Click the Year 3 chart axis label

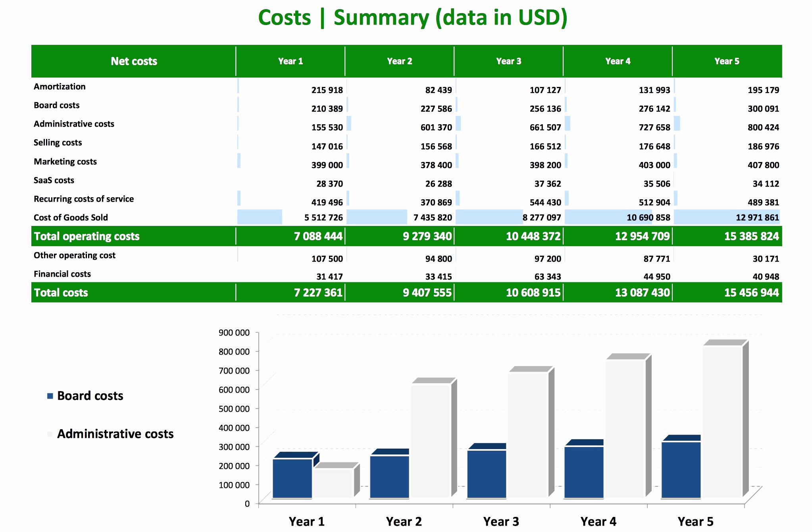coord(501,521)
